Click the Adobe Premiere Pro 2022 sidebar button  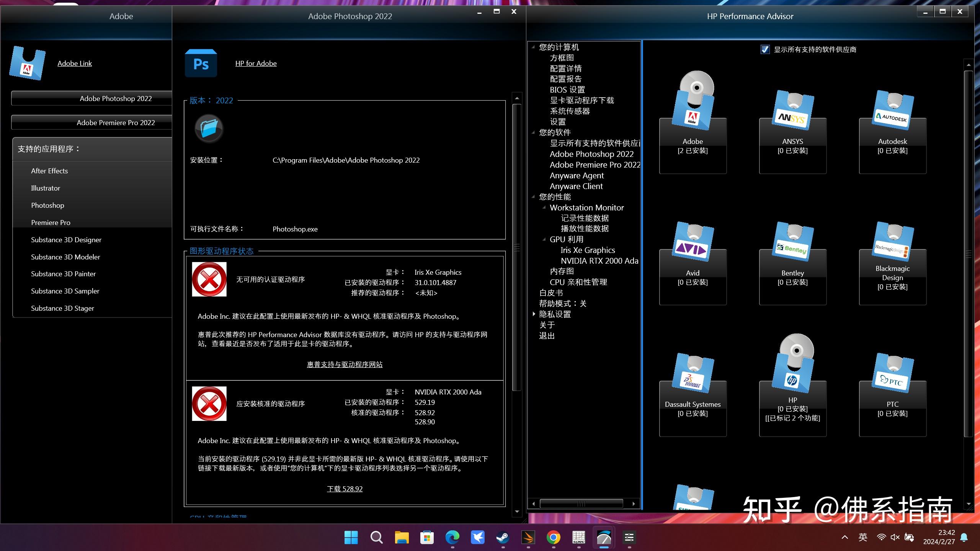(x=91, y=122)
